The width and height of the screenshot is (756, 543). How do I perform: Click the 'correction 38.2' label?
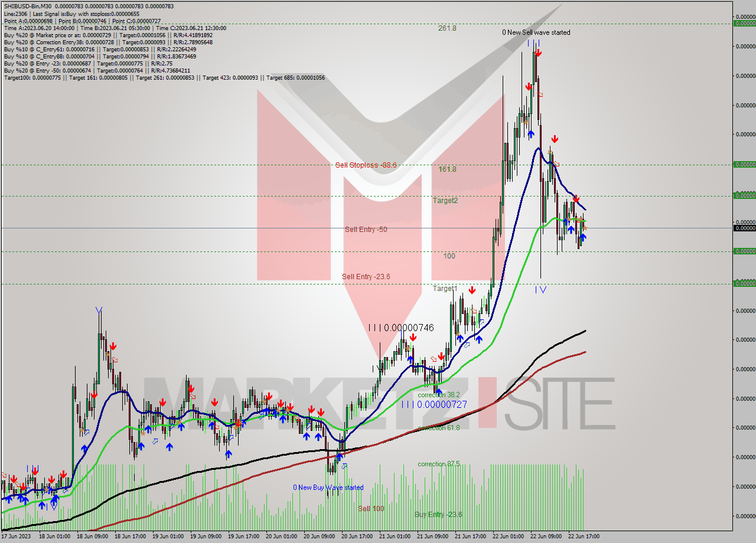click(439, 395)
